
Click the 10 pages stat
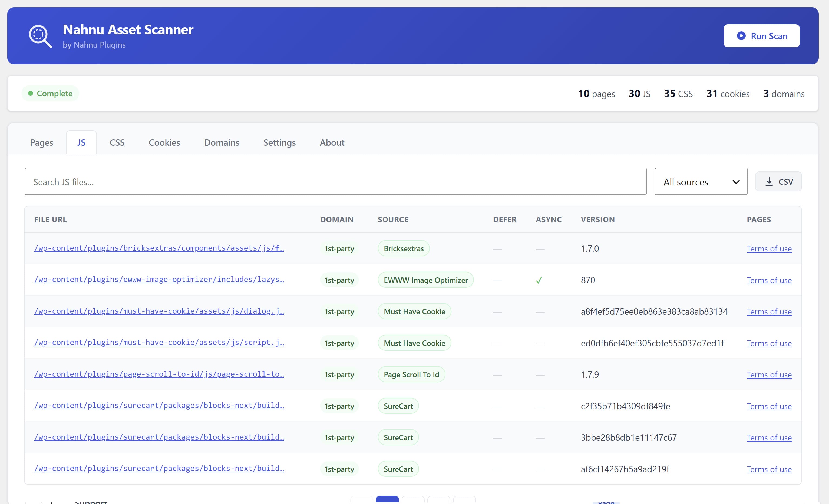596,94
